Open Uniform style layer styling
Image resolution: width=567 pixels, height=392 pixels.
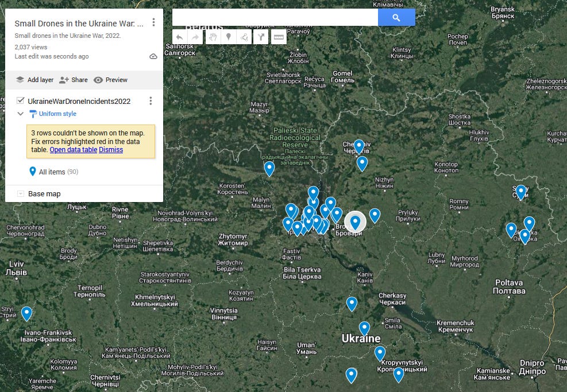point(57,114)
